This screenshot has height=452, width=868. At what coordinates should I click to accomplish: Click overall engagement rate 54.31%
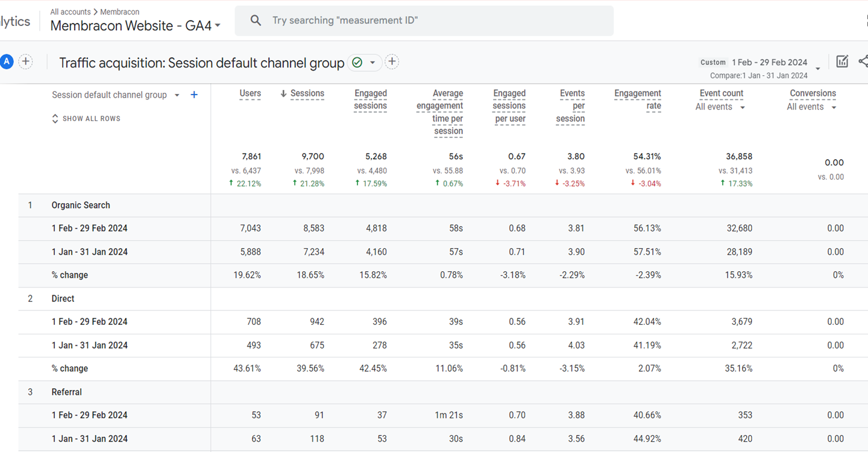coord(647,156)
